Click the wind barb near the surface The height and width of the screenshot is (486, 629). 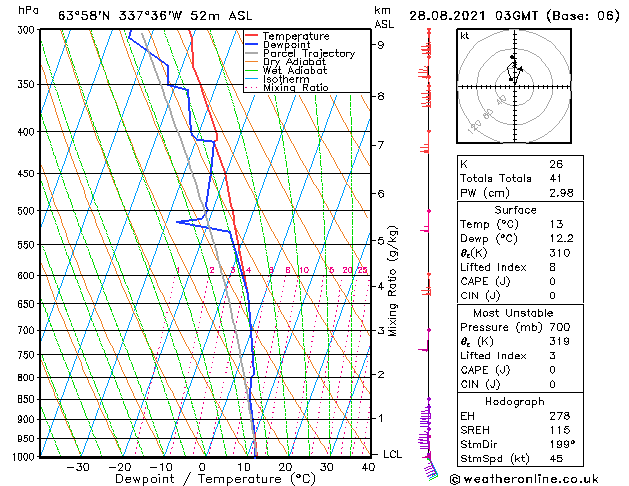[x=431, y=468]
